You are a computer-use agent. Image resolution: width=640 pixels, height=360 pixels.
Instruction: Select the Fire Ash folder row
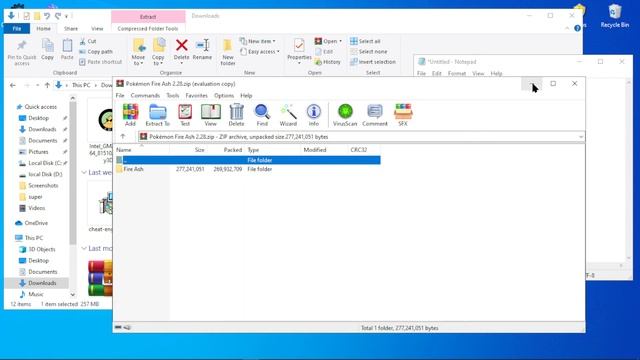coord(248,169)
